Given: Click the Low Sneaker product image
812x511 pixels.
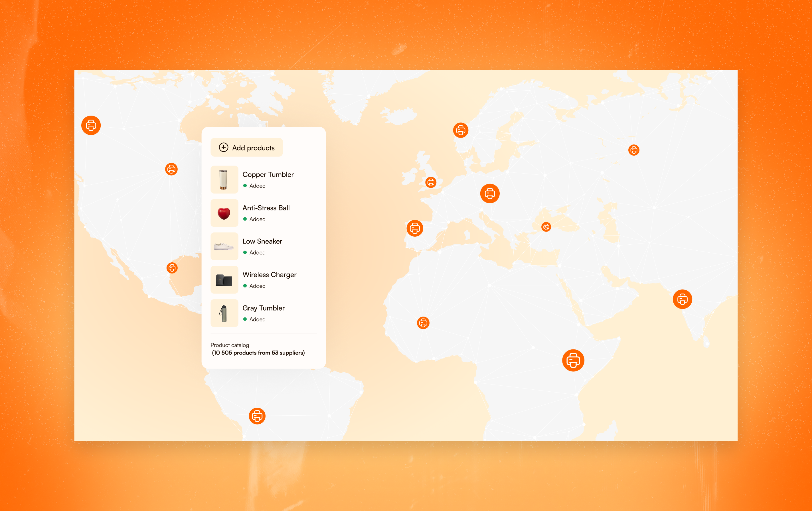Looking at the screenshot, I should pos(224,246).
